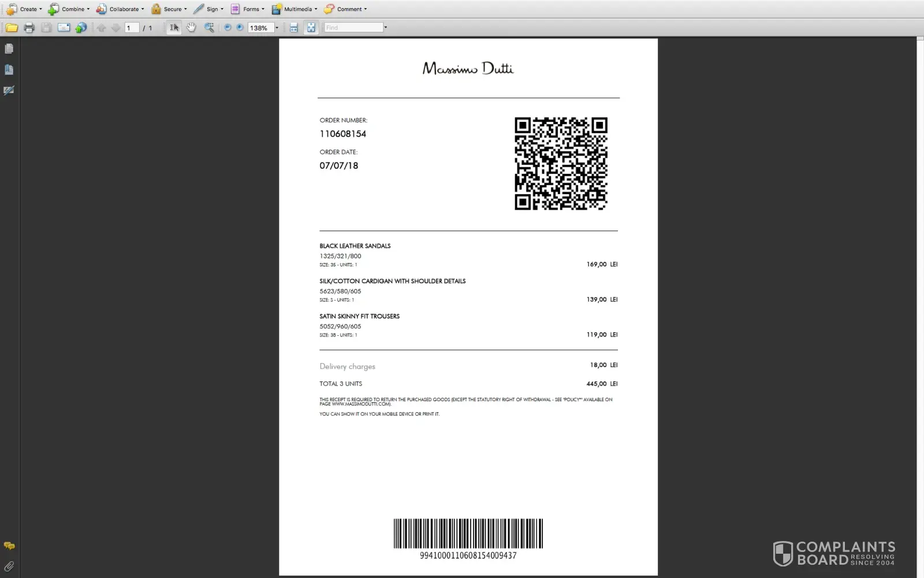
Task: Click the 138% zoom value field
Action: [x=260, y=28]
